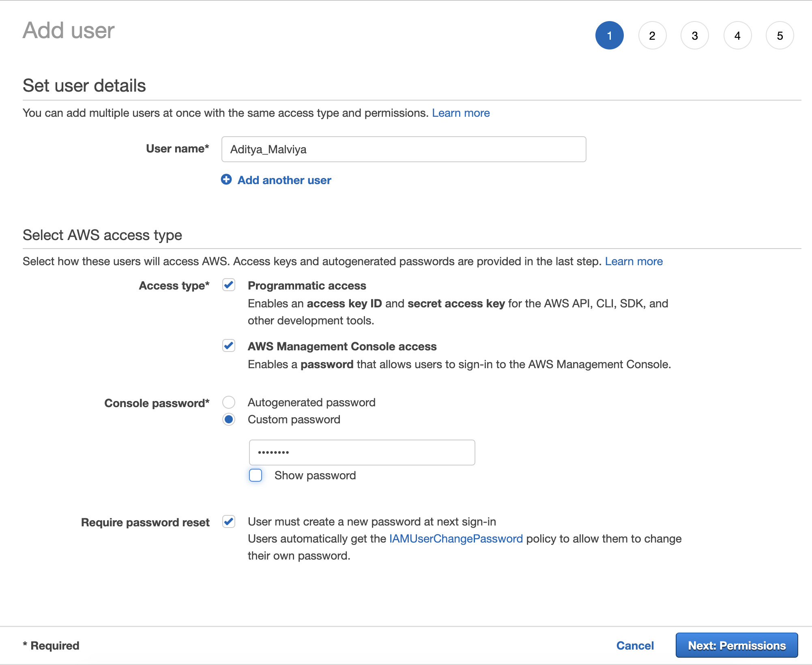Open Learn more about adding multiple users

click(x=461, y=113)
